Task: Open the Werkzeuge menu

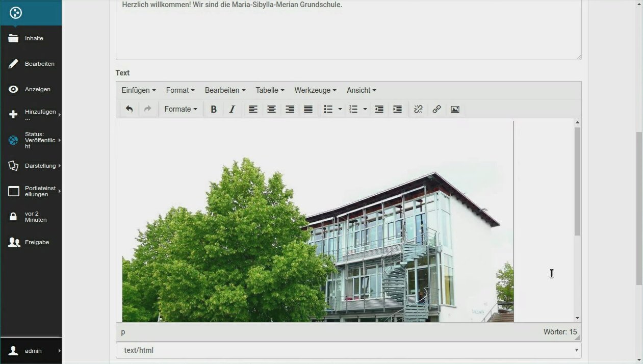Action: tap(315, 90)
